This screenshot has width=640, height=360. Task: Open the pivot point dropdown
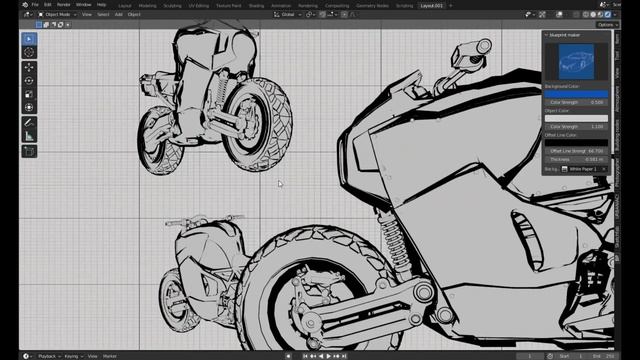(x=310, y=14)
